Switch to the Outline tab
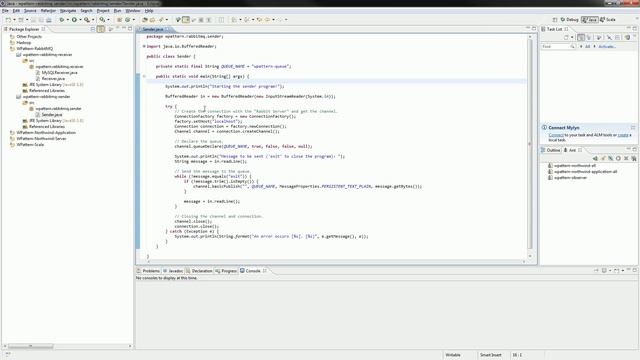640x360 pixels. pyautogui.click(x=551, y=150)
